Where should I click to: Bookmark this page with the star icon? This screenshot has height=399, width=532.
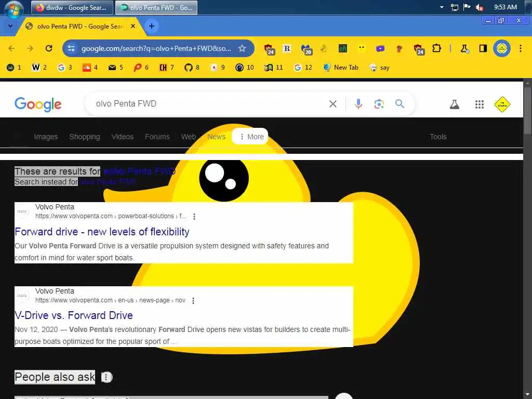242,48
